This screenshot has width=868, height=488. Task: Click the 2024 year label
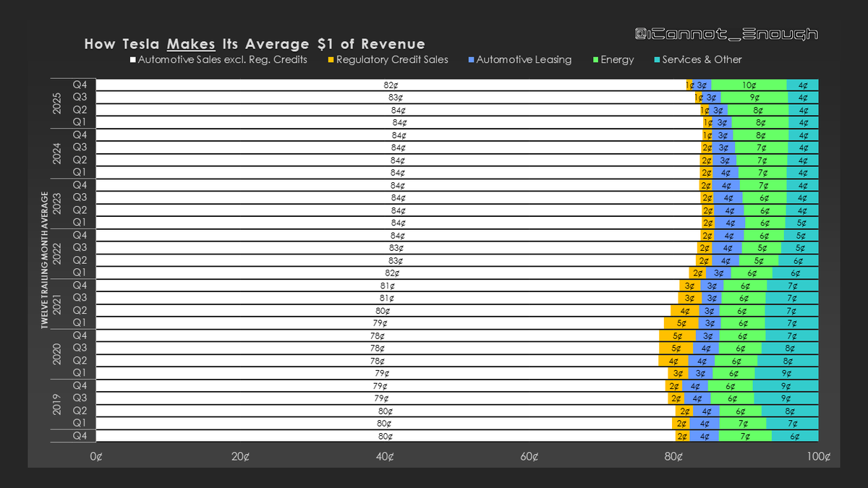click(57, 153)
